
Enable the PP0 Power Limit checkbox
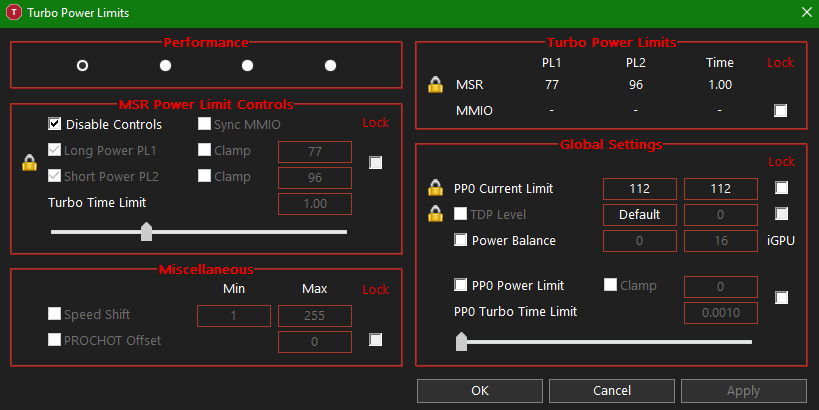coord(460,285)
